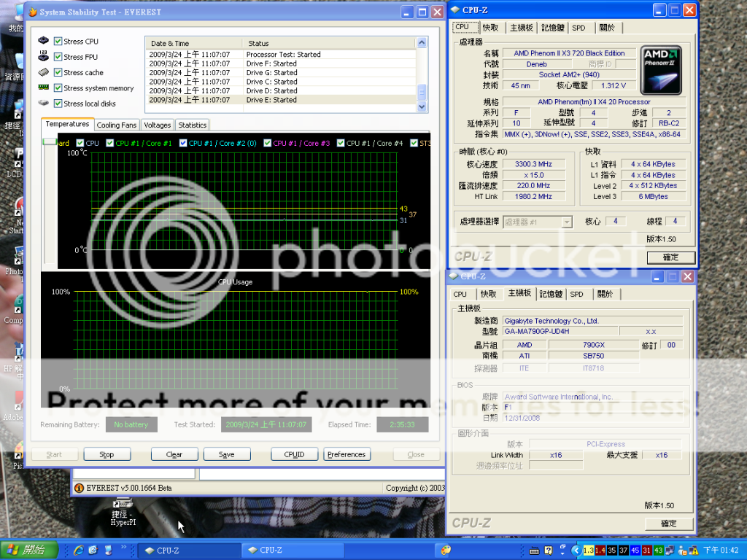Image resolution: width=747 pixels, height=560 pixels.
Task: Open the Windows Start menu
Action: 26,550
